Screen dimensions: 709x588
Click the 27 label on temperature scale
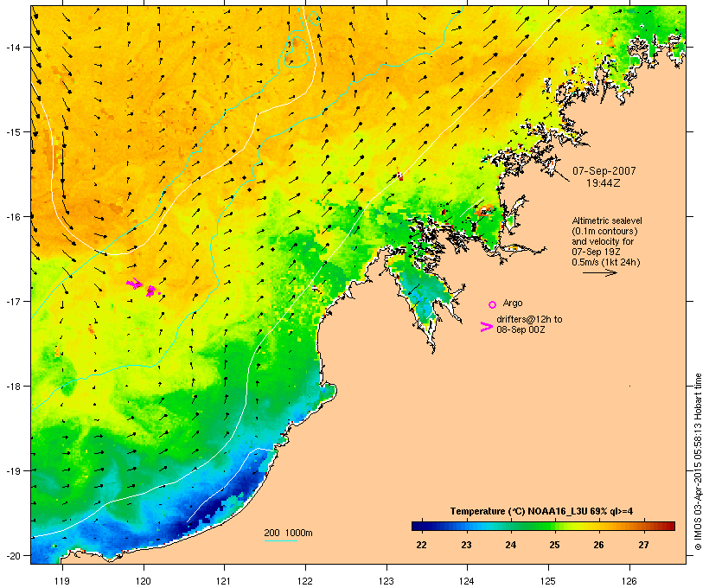[643, 545]
